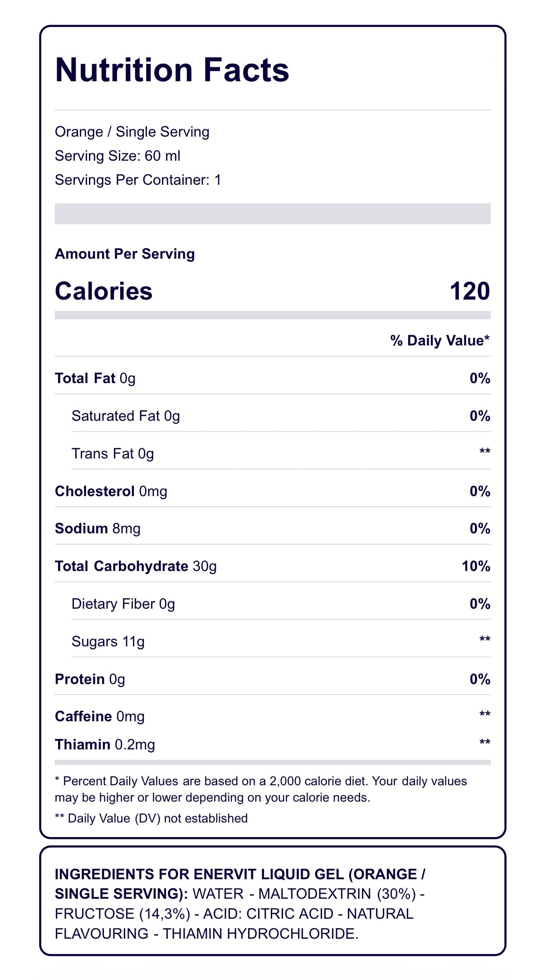This screenshot has height=980, width=547.
Task: Click the Calories 120 value
Action: pyautogui.click(x=470, y=291)
